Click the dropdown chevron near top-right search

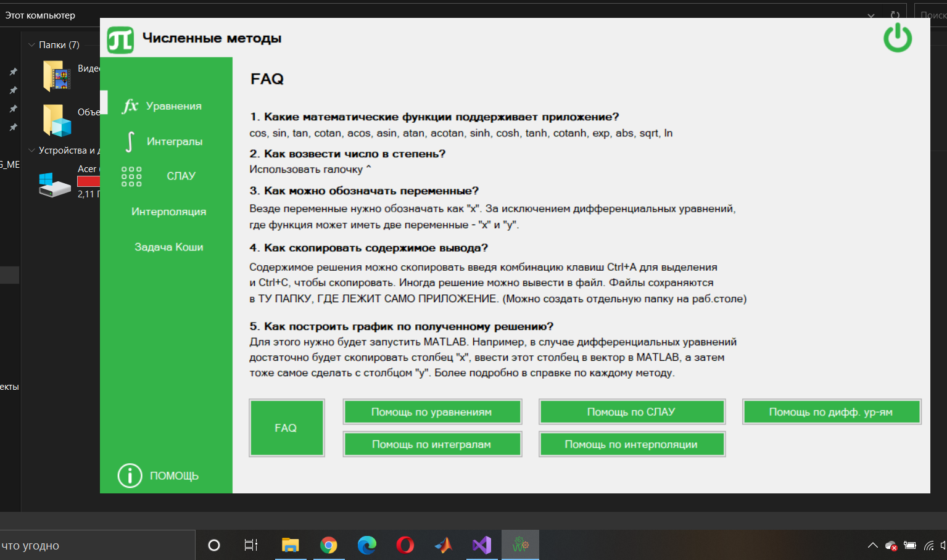point(870,15)
